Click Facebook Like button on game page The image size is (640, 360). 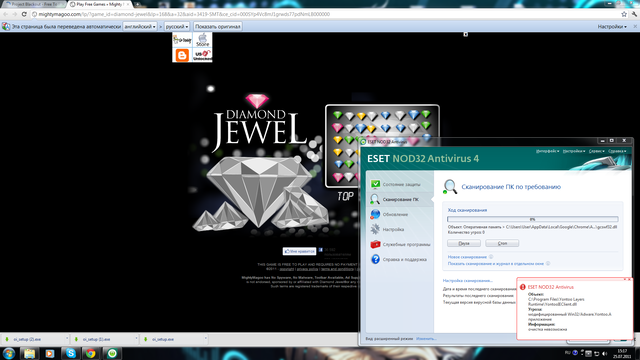coord(299,251)
